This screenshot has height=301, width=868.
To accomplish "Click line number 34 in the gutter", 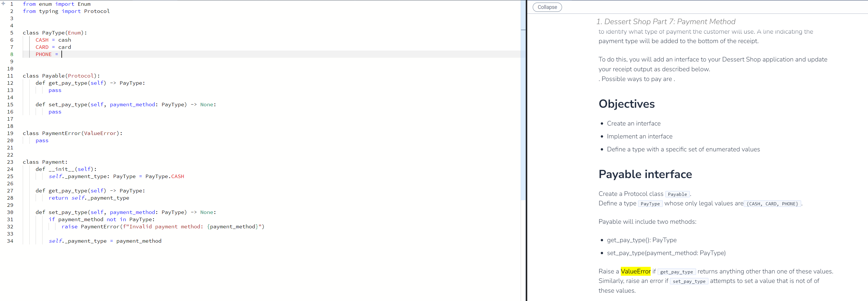I will pyautogui.click(x=10, y=241).
